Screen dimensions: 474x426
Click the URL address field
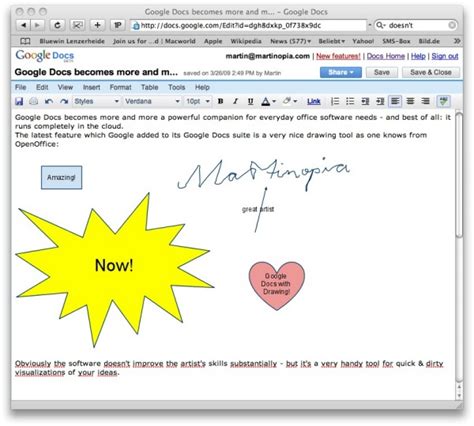[248, 25]
